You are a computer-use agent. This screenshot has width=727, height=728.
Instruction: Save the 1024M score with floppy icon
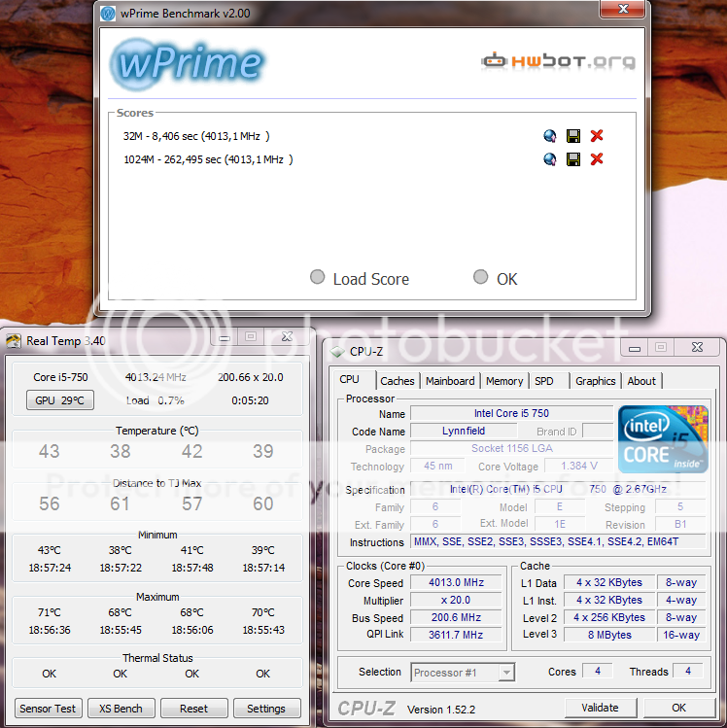click(x=573, y=159)
